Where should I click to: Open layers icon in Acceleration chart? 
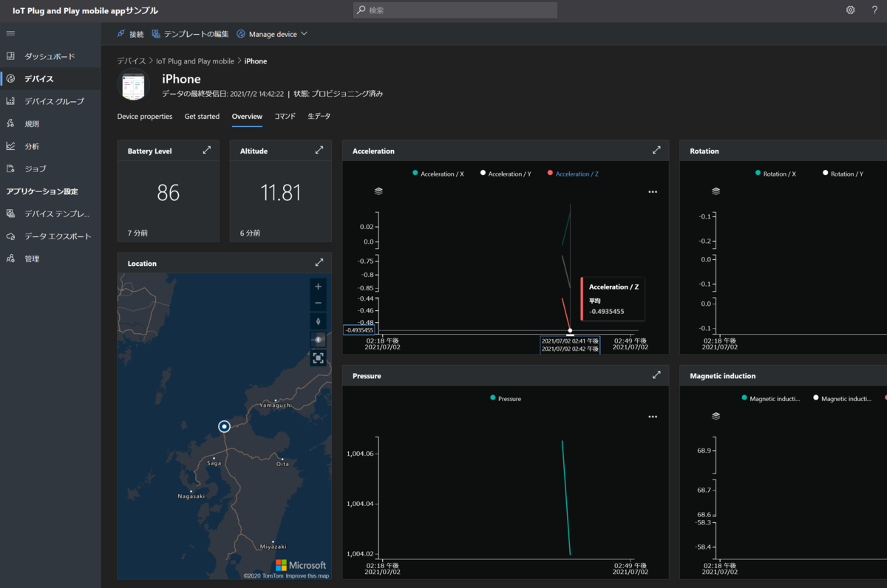pos(378,191)
